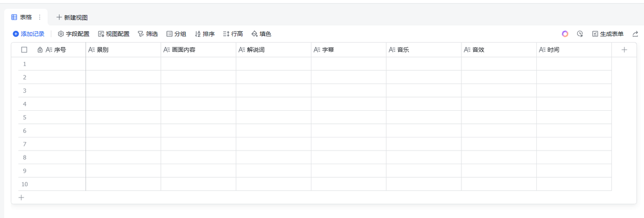This screenshot has width=644, height=218.
Task: Click the share arrow icon
Action: (x=635, y=34)
